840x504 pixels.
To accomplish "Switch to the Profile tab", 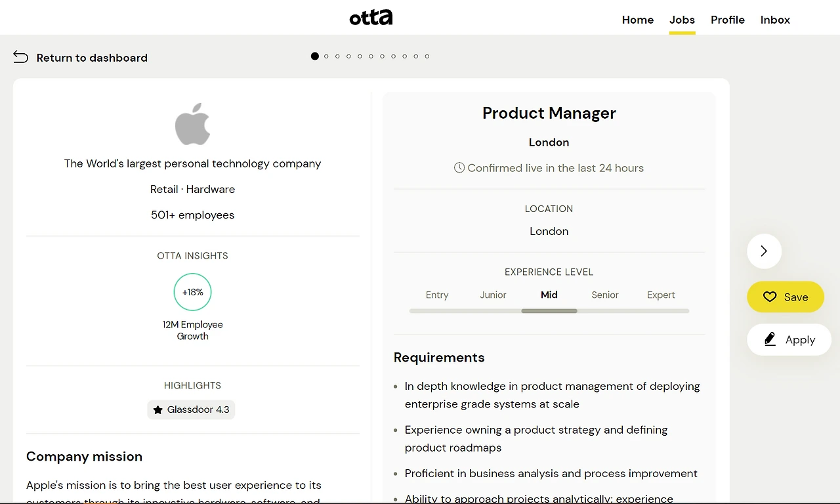I will [727, 20].
